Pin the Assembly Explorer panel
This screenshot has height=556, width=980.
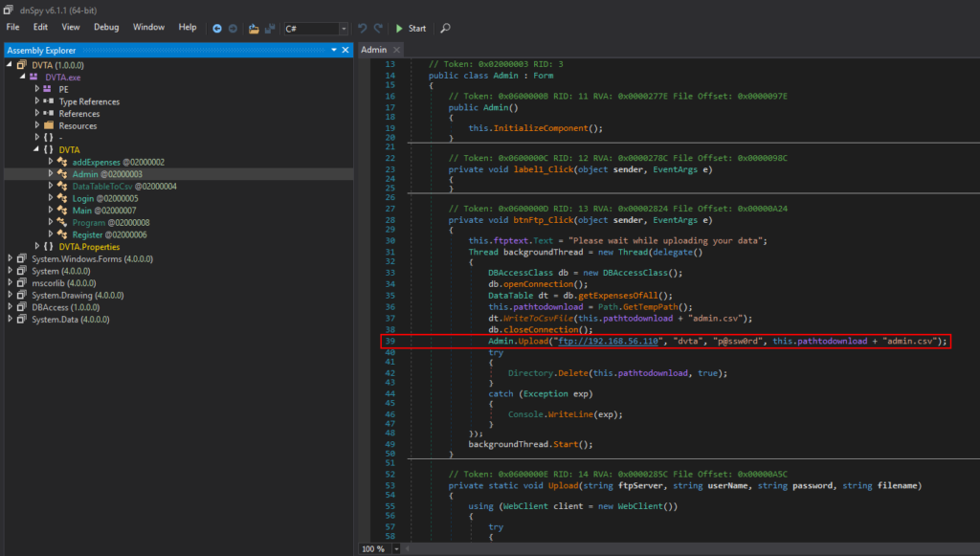point(333,49)
